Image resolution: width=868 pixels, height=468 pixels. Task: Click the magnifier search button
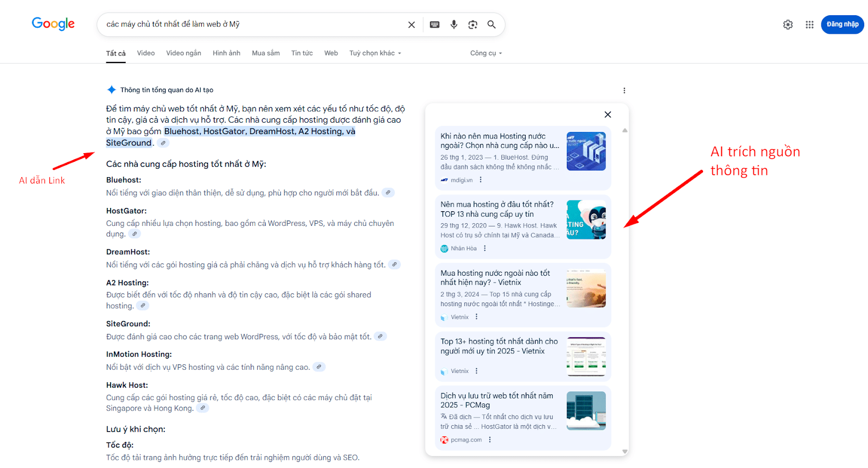click(492, 25)
